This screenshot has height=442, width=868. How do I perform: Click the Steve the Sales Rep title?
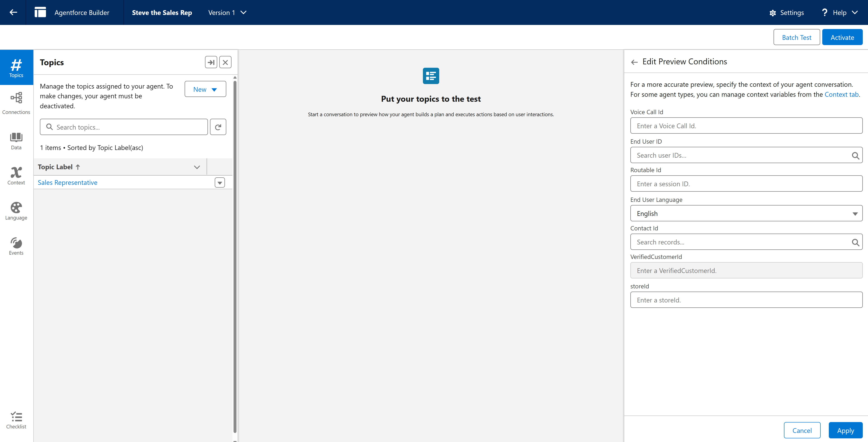[162, 12]
